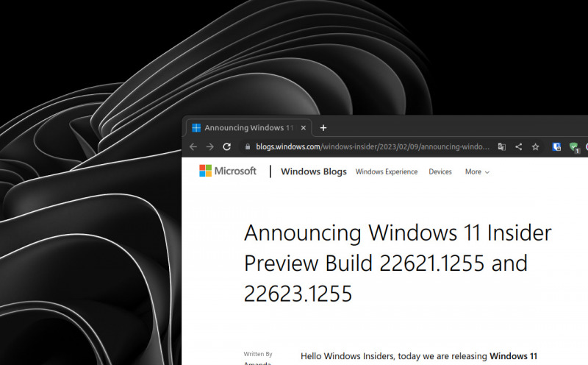Open the Windows Blogs home link
This screenshot has width=588, height=365.
[x=314, y=171]
